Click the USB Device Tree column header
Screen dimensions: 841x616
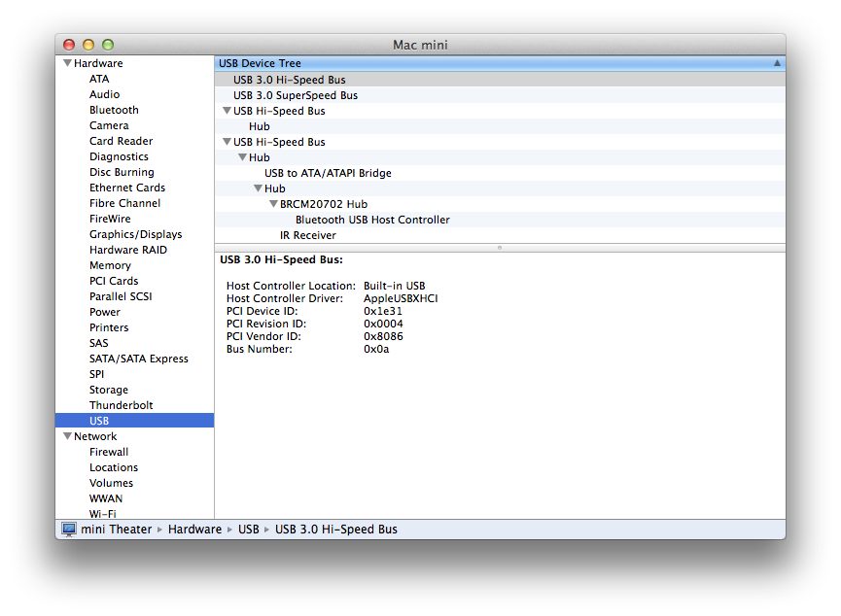click(x=500, y=63)
